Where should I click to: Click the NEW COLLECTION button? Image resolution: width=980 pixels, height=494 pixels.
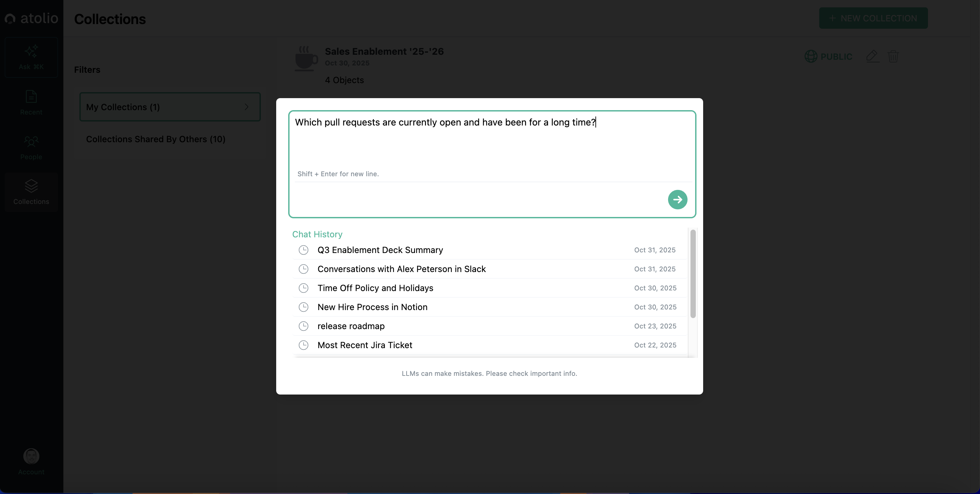[873, 18]
